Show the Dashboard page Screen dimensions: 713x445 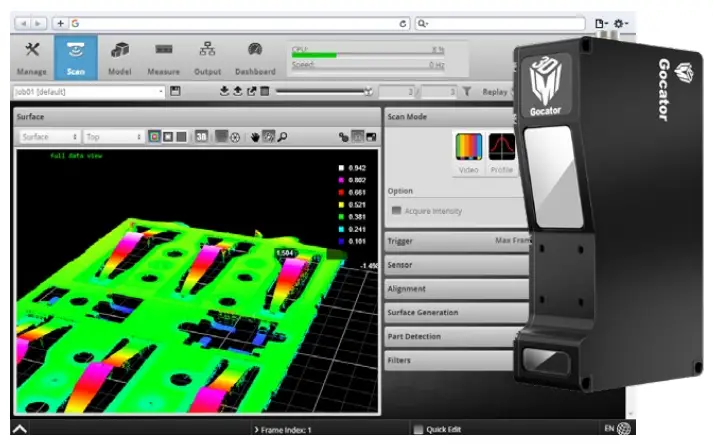coord(255,58)
